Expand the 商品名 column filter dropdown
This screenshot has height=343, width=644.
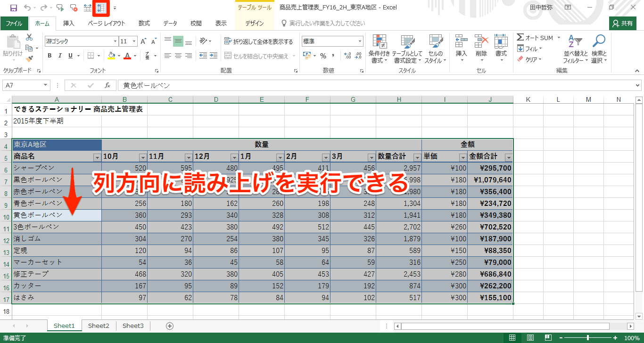click(x=97, y=157)
